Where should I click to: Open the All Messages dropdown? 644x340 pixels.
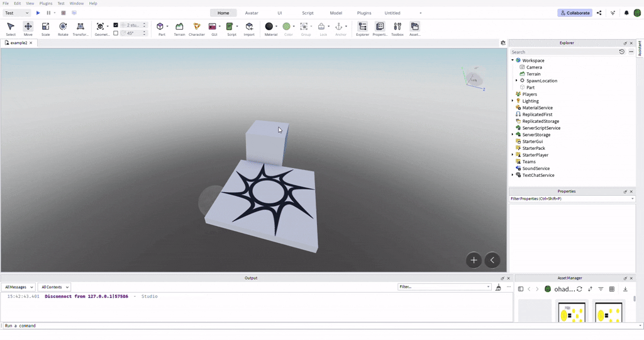click(x=19, y=287)
